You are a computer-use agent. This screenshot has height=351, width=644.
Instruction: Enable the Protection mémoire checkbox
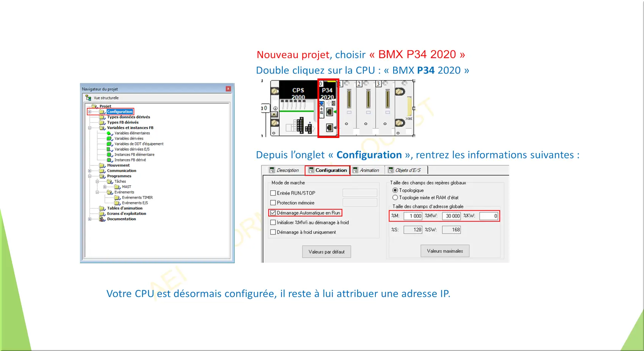pyautogui.click(x=273, y=203)
